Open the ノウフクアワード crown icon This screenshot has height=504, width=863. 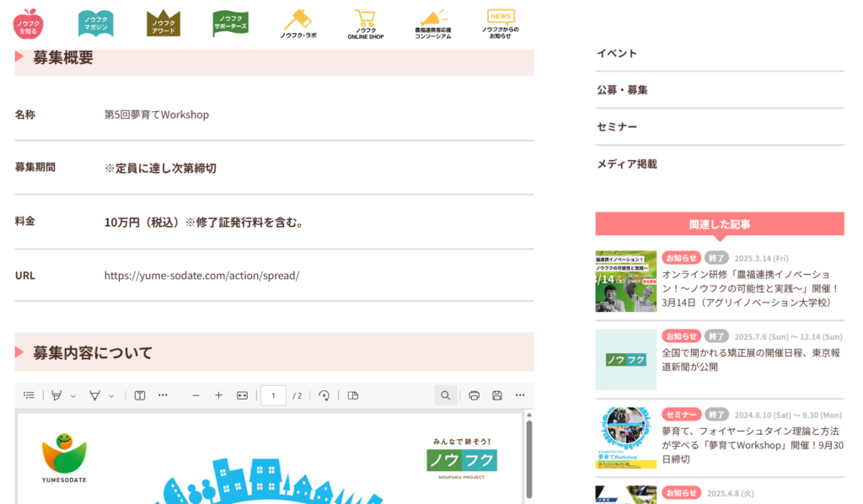(x=163, y=24)
